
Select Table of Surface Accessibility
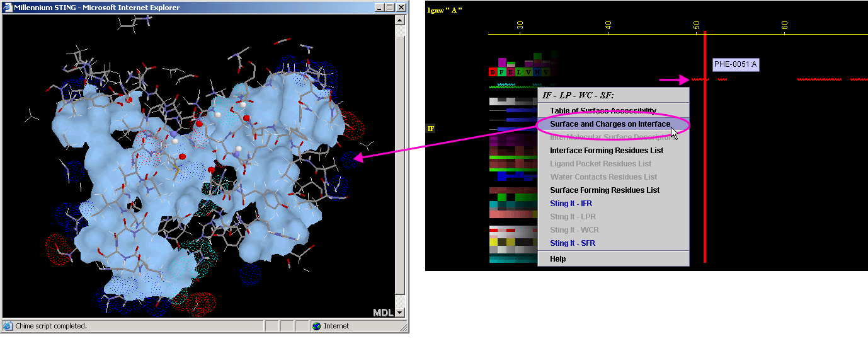pyautogui.click(x=603, y=111)
